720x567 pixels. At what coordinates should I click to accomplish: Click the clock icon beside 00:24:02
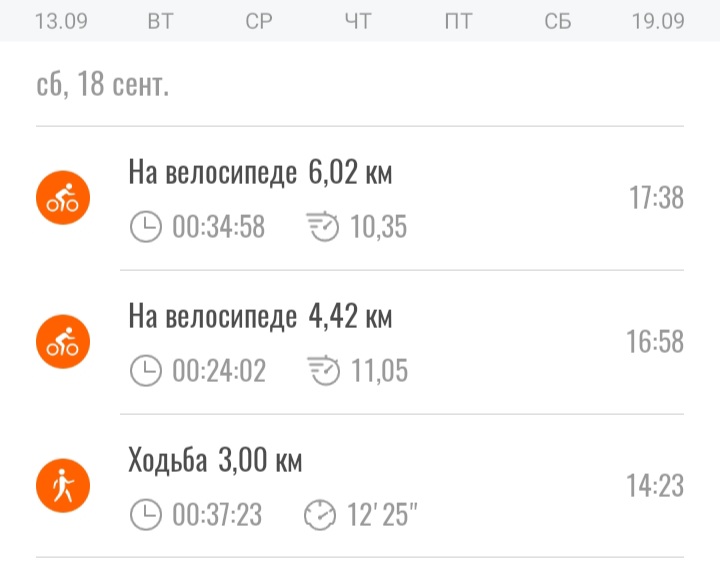tap(146, 372)
